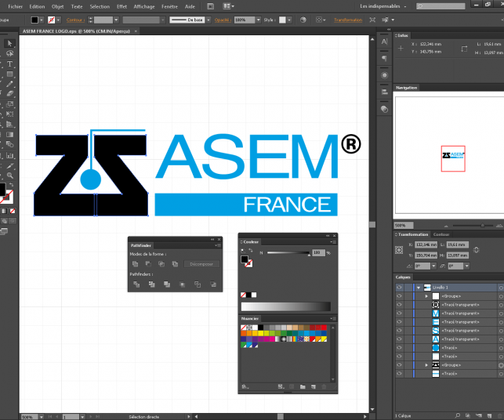The height and width of the screenshot is (420, 504).
Task: Open Les indispensables workspace switcher
Action: [383, 6]
